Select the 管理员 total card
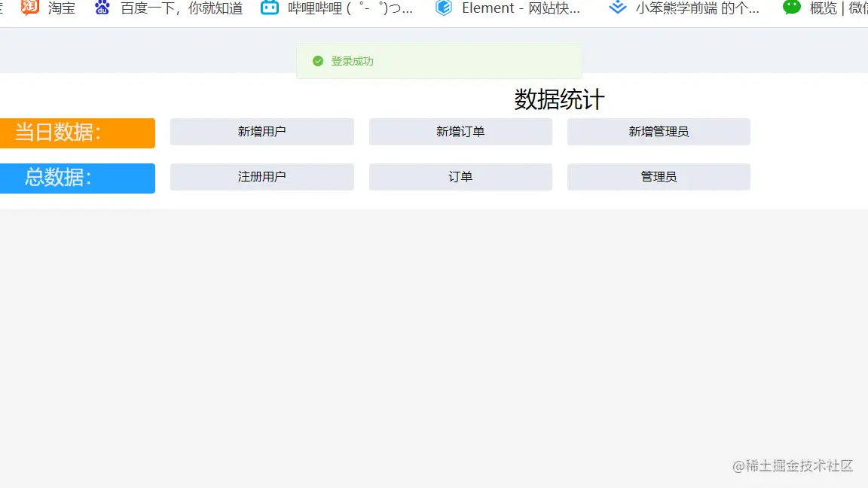The image size is (868, 488). tap(659, 177)
